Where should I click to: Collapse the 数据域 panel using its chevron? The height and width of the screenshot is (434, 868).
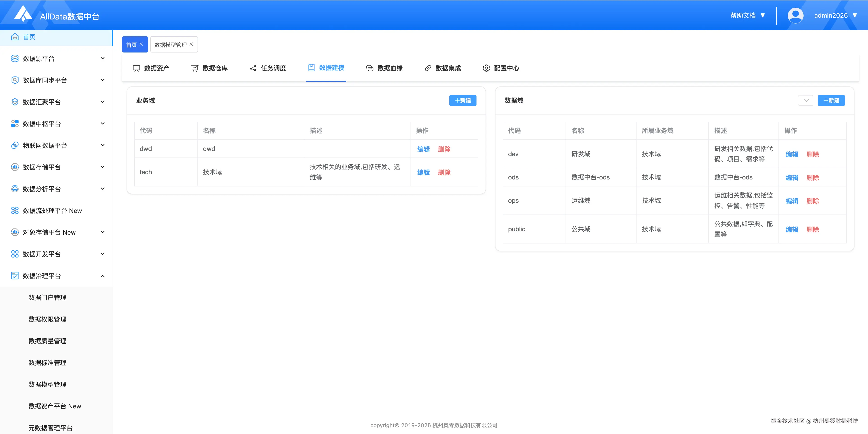[806, 100]
